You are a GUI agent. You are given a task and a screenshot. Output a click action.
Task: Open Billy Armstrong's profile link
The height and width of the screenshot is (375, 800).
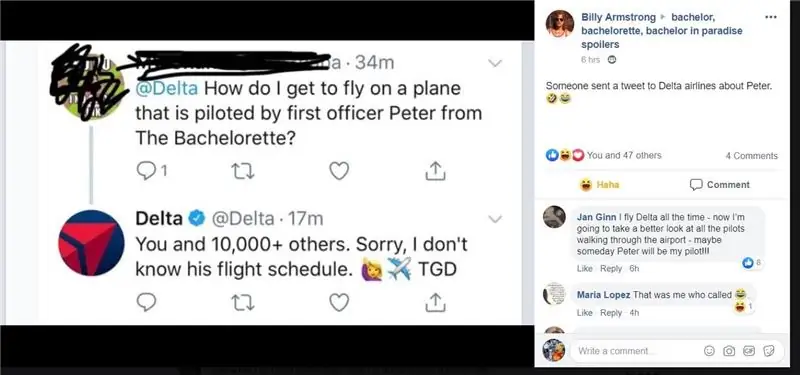tap(618, 17)
